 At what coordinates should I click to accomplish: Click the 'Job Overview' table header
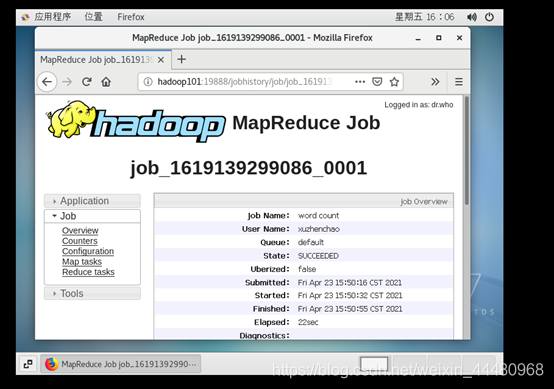point(424,202)
